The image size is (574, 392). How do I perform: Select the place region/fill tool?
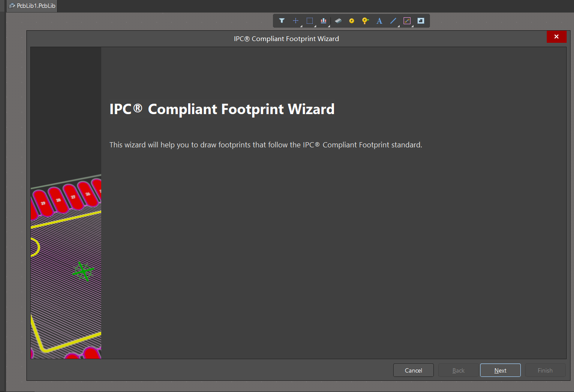point(421,21)
